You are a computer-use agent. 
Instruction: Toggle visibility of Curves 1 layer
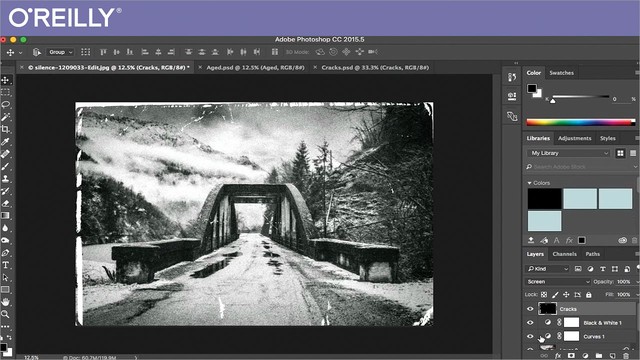tap(530, 336)
